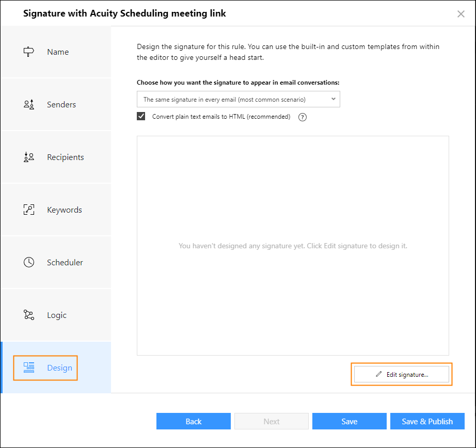Click the Keywords key icon
This screenshot has width=476, height=448.
point(29,210)
